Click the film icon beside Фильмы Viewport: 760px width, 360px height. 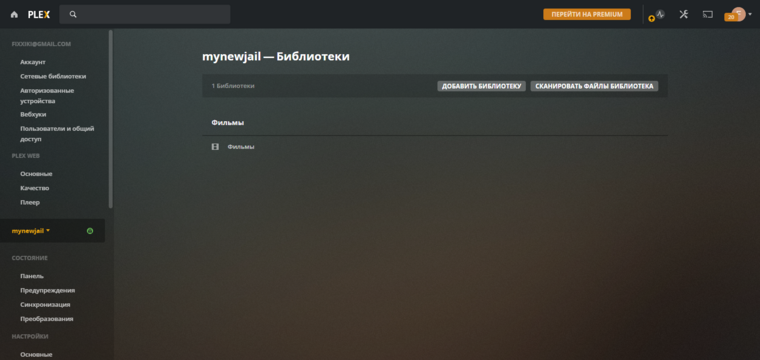click(215, 146)
